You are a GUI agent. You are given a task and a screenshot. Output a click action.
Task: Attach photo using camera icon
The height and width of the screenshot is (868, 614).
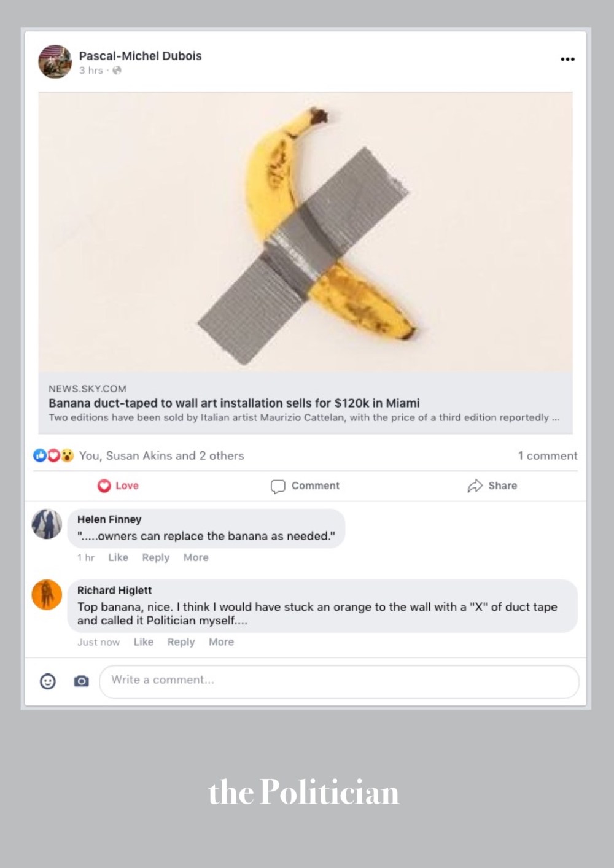[x=81, y=681]
